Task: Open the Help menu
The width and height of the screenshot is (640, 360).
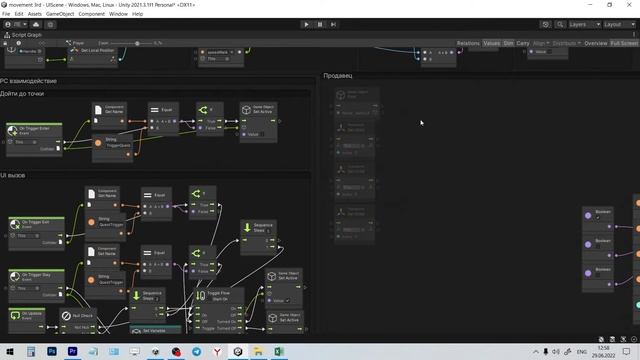Action: pos(138,14)
